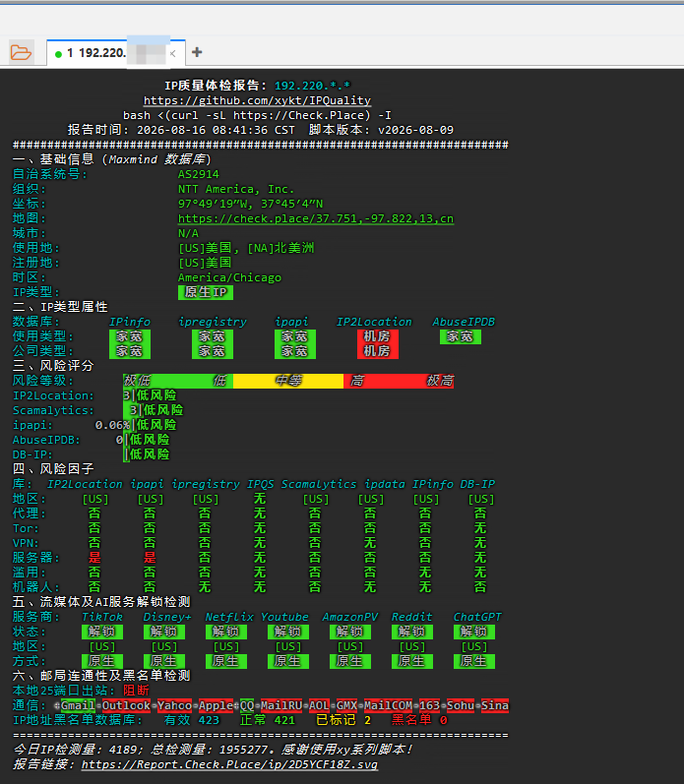Click the 原生 badge under TikTok
Viewport: 684px width, 784px height.
tap(102, 661)
